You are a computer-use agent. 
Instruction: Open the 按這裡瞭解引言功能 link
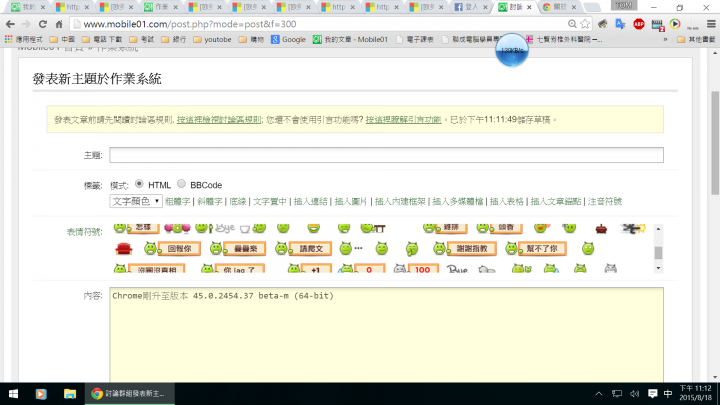click(x=404, y=120)
